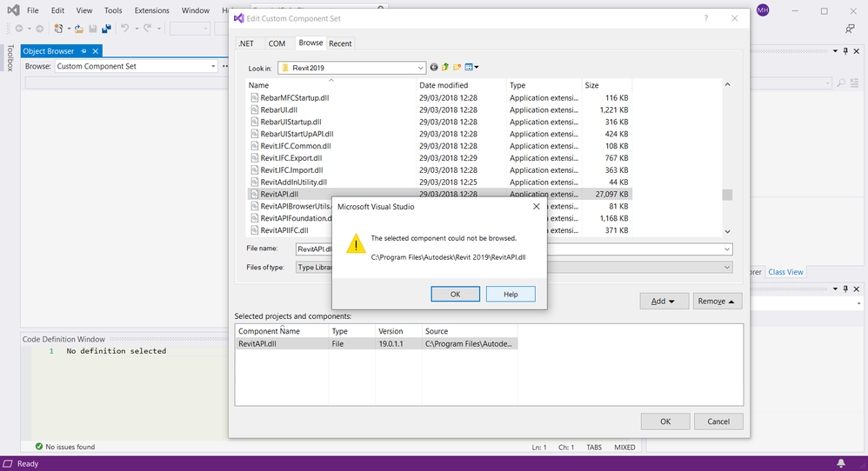Image resolution: width=868 pixels, height=471 pixels.
Task: Click the Remove button
Action: click(x=718, y=302)
